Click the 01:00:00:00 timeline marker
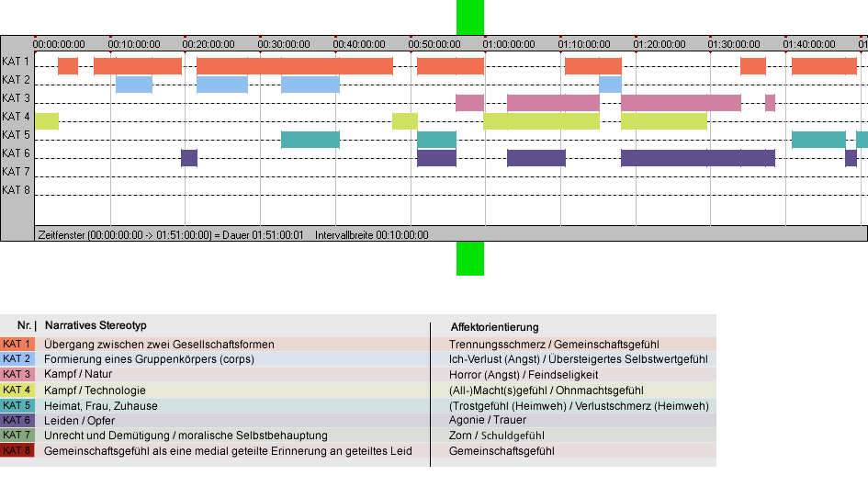 pyautogui.click(x=509, y=44)
